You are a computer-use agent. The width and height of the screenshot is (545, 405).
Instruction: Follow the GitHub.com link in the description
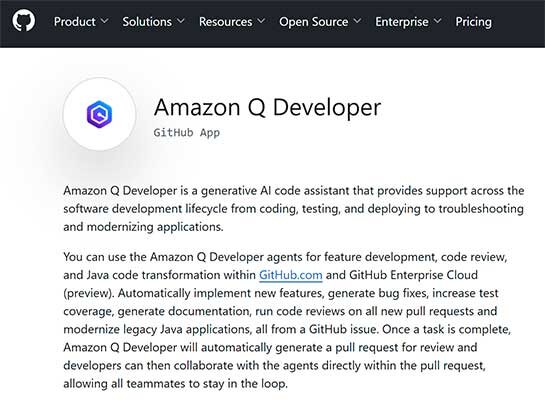tap(291, 275)
